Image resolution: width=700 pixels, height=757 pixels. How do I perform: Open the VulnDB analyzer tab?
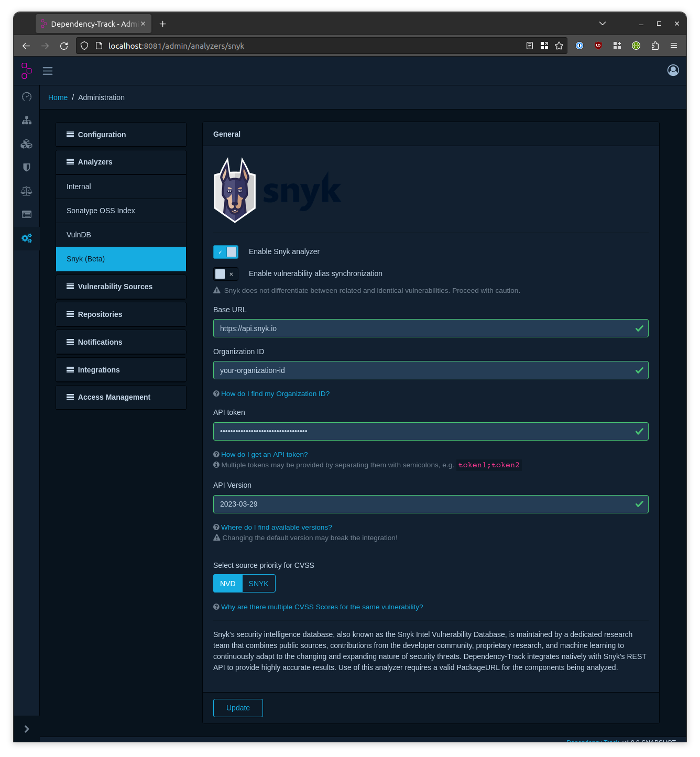(121, 235)
